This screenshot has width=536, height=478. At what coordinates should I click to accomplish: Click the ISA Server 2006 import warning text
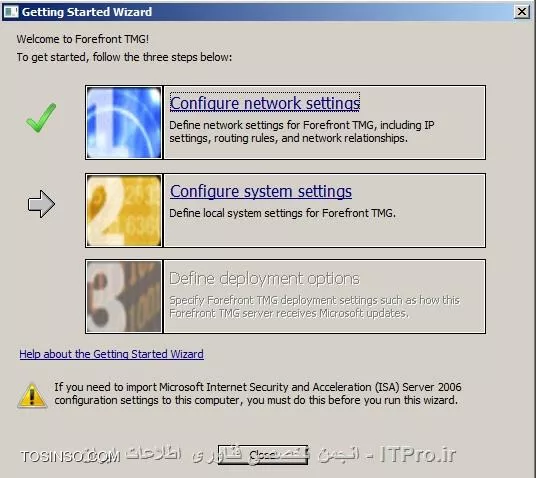tap(258, 394)
